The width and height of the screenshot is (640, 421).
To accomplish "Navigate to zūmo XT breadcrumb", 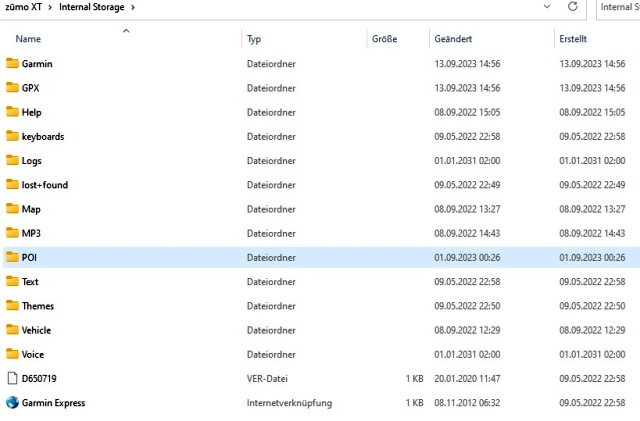I will (23, 7).
